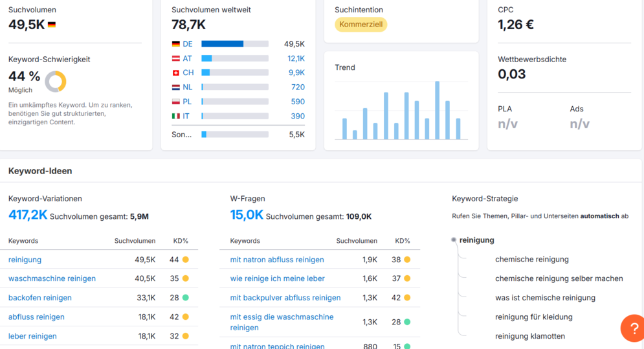Click the tallest bar in Trend chart

click(437, 110)
